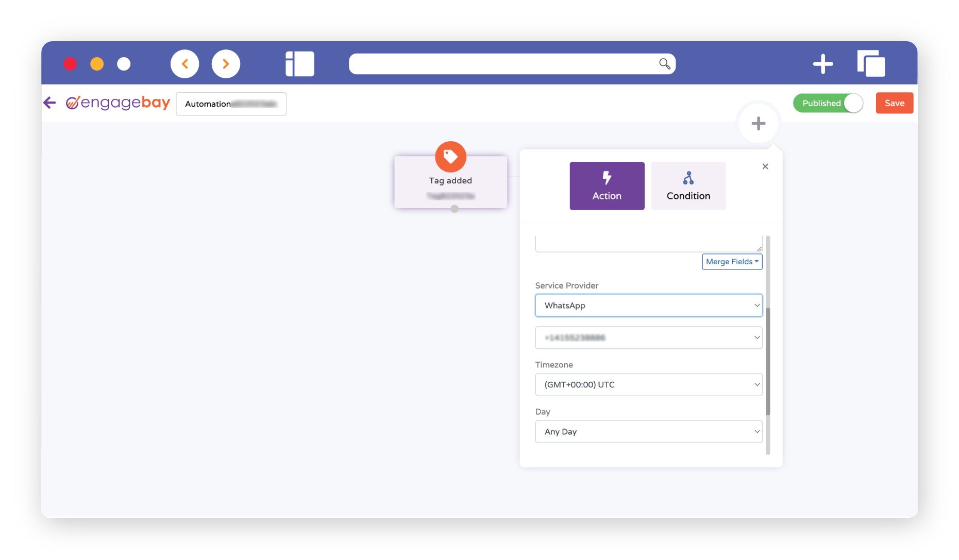Open the duplicate windows icon

[871, 64]
